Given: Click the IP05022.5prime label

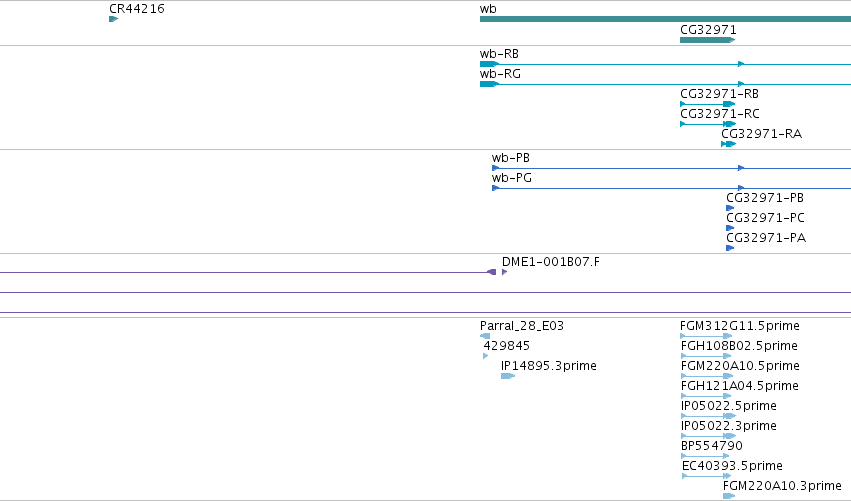Looking at the screenshot, I should [x=729, y=407].
